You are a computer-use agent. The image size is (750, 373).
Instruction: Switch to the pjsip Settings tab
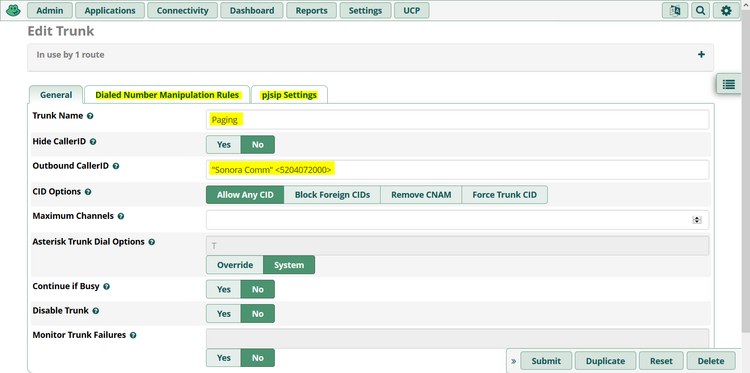coord(289,95)
